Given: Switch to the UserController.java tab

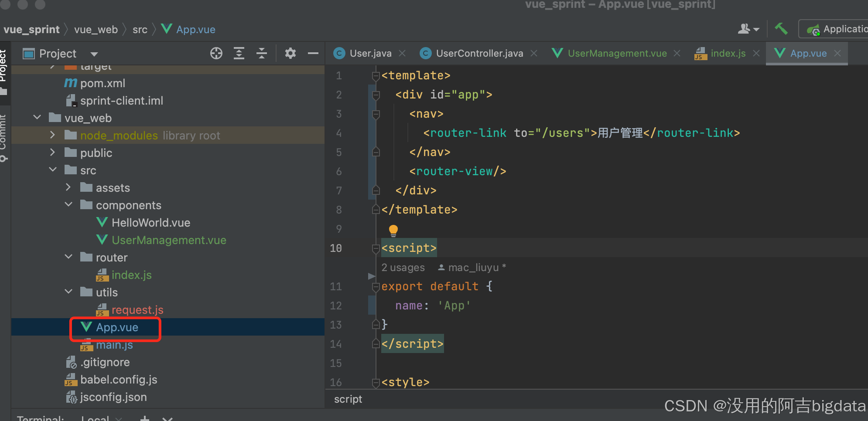Looking at the screenshot, I should coord(479,53).
